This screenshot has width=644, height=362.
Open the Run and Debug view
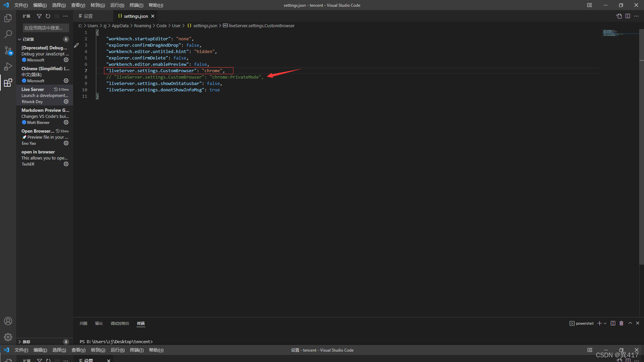[x=8, y=66]
